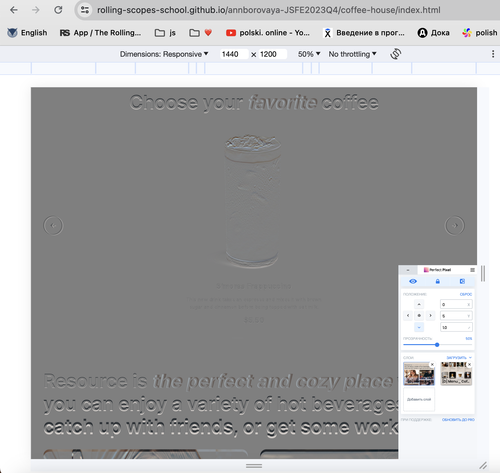The width and height of the screenshot is (500, 473).
Task: Nudge overlay right with the right arrow
Action: pos(430,316)
